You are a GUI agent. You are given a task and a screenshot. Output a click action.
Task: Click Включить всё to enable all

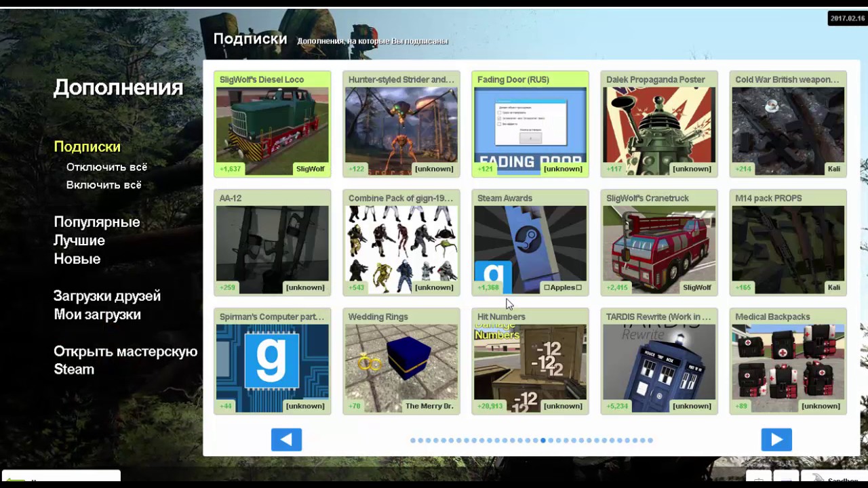click(x=104, y=185)
